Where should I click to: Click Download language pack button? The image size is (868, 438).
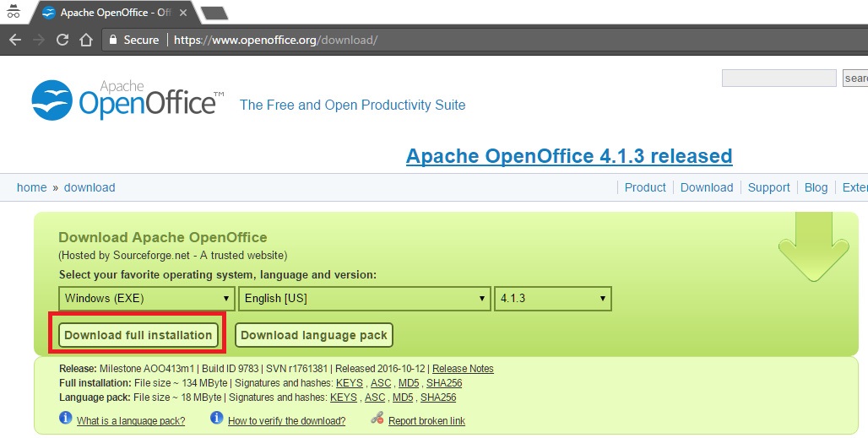click(314, 335)
